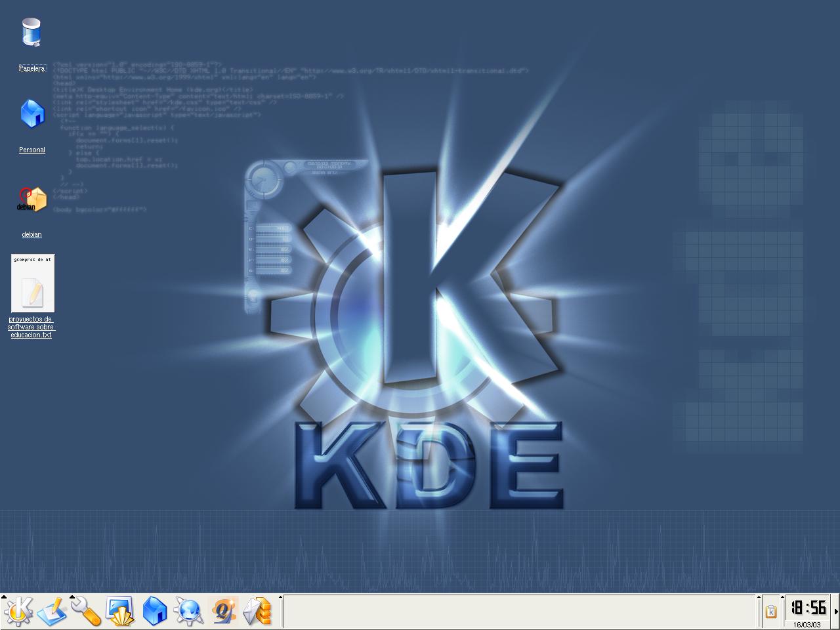
Task: Open the Personal home desktop icon
Action: 31,115
